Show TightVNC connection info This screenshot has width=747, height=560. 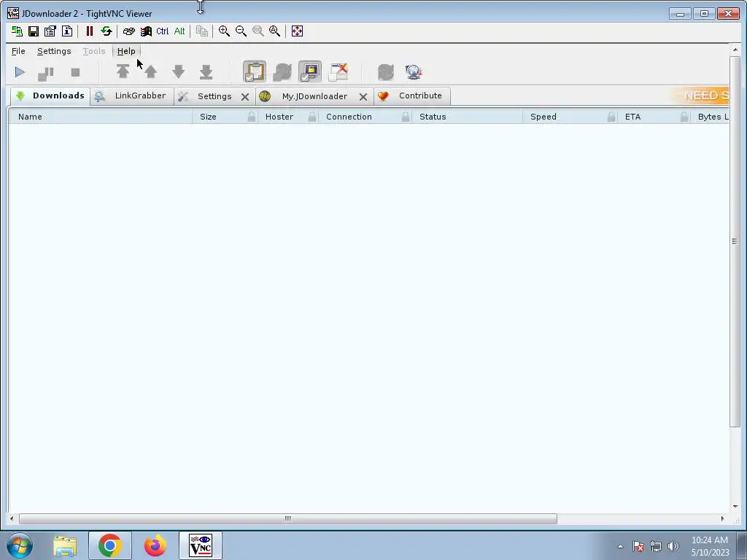click(x=67, y=31)
